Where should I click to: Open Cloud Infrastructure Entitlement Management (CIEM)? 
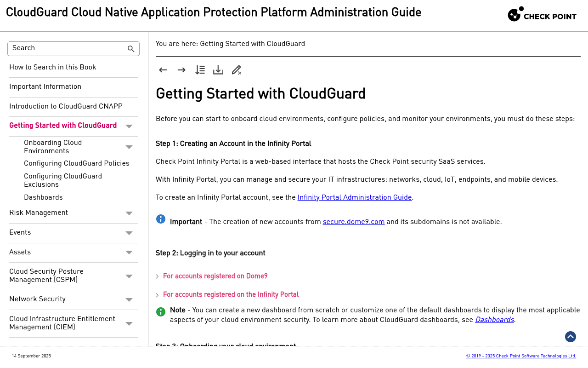click(62, 323)
